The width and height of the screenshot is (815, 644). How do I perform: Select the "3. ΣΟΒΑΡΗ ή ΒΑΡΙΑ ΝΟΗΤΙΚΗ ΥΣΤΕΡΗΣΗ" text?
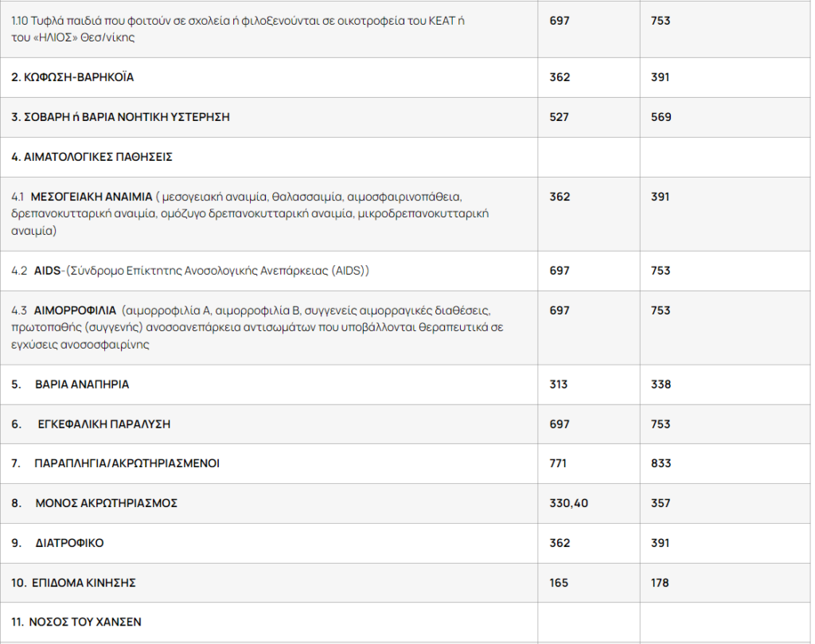pyautogui.click(x=120, y=117)
